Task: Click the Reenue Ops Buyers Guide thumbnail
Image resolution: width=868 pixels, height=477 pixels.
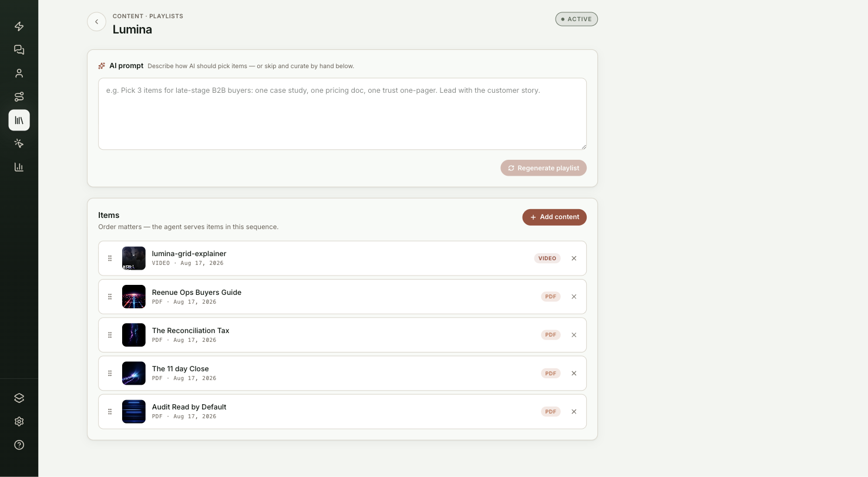Action: pos(134,297)
